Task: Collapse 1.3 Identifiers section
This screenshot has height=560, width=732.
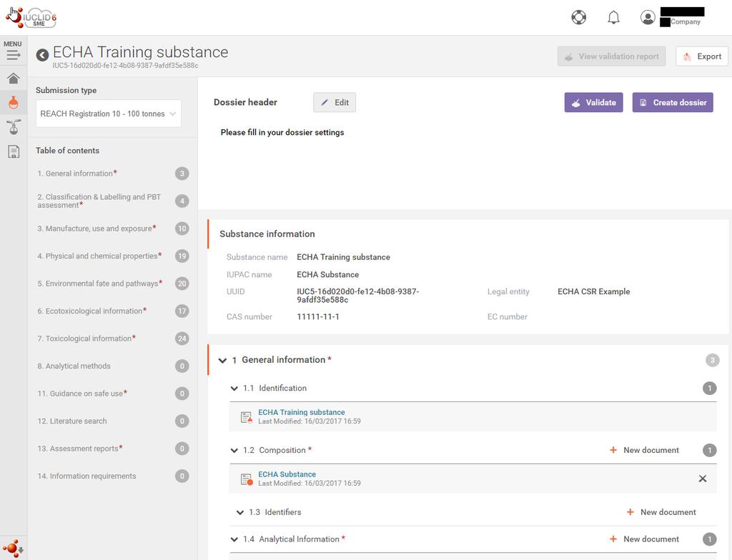Action: click(x=240, y=512)
